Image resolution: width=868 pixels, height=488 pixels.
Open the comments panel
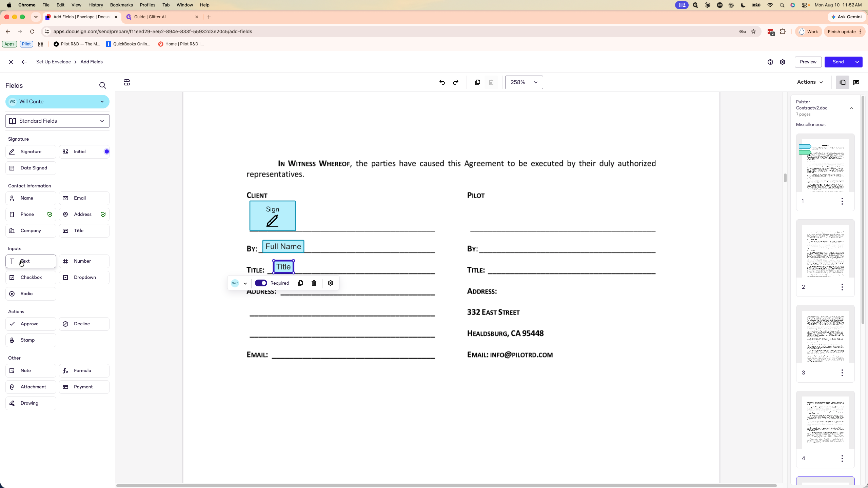(x=856, y=82)
